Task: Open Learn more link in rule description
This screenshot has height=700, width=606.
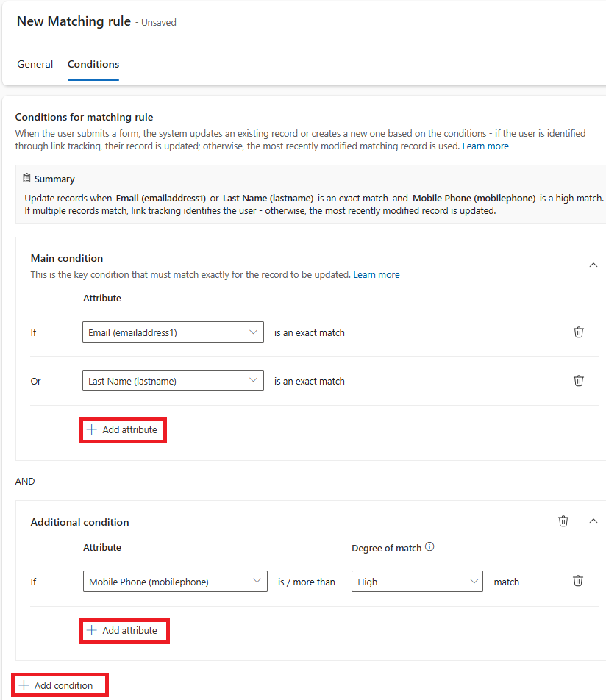Action: coord(485,146)
